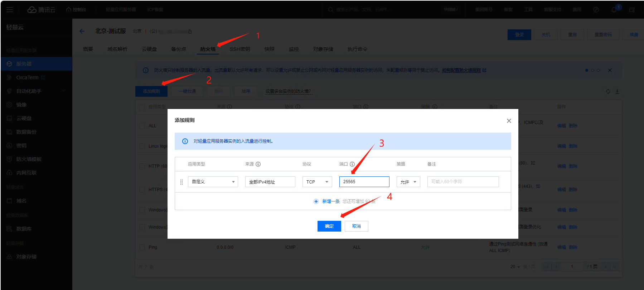Switch to the 快照 tab
The width and height of the screenshot is (644, 290).
point(270,49)
